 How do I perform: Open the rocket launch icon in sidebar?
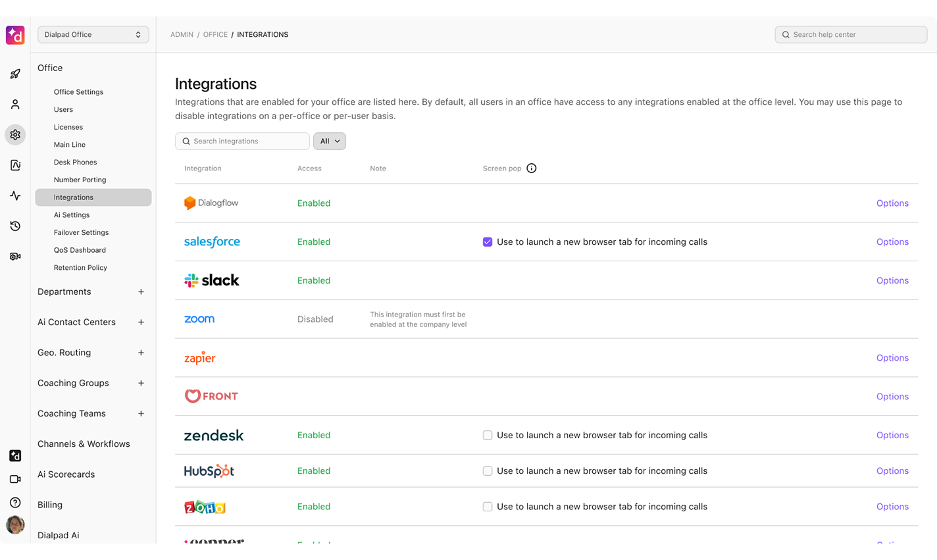click(14, 74)
